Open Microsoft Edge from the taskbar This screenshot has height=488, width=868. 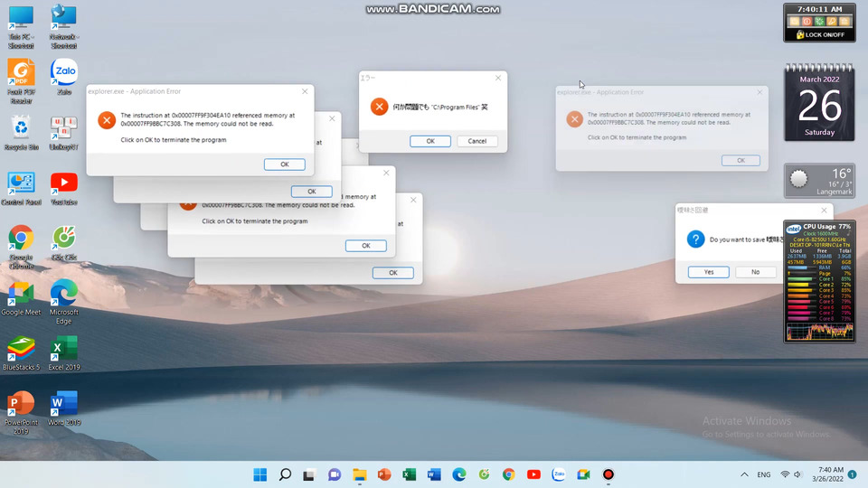click(x=459, y=474)
